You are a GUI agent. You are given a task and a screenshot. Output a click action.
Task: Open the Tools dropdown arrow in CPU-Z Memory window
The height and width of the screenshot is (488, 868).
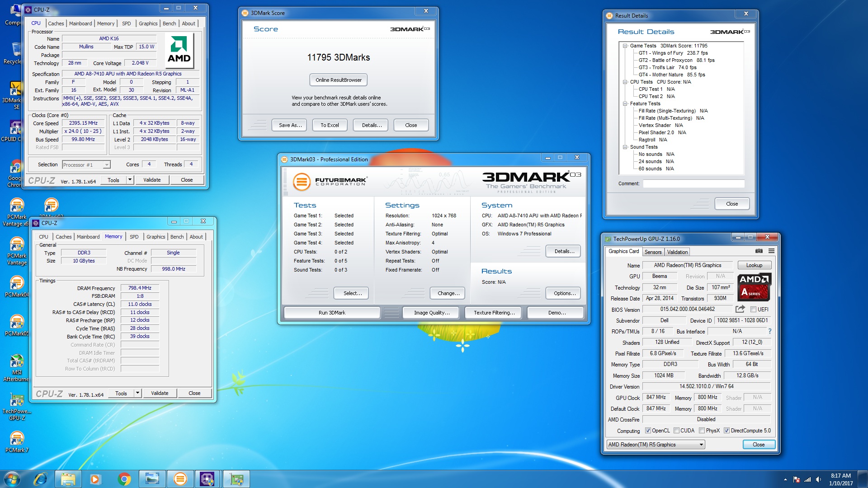137,393
